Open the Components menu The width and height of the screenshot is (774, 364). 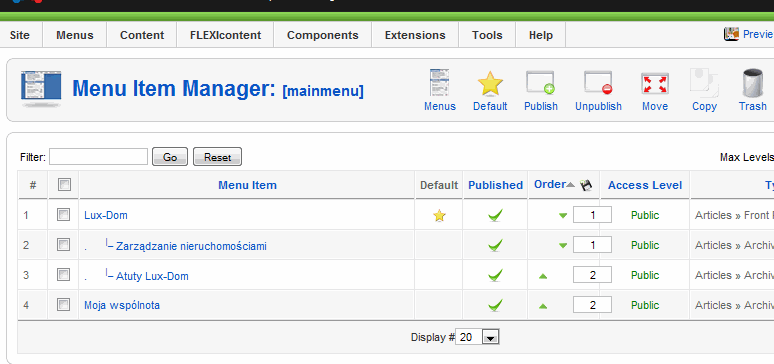click(x=322, y=35)
